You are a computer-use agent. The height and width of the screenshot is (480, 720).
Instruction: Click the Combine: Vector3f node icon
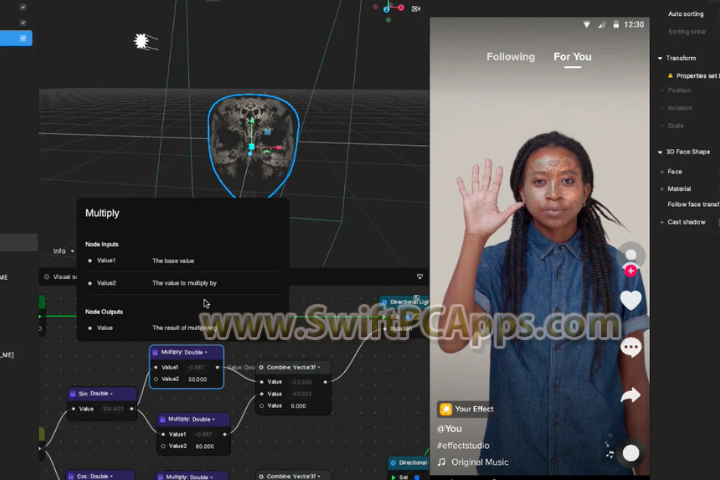click(x=261, y=367)
